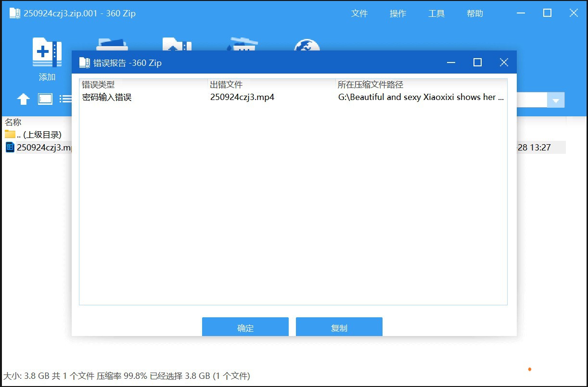Click the 360 Zip logo in the error dialog titlebar
Image resolution: width=588 pixels, height=387 pixels.
pos(85,62)
